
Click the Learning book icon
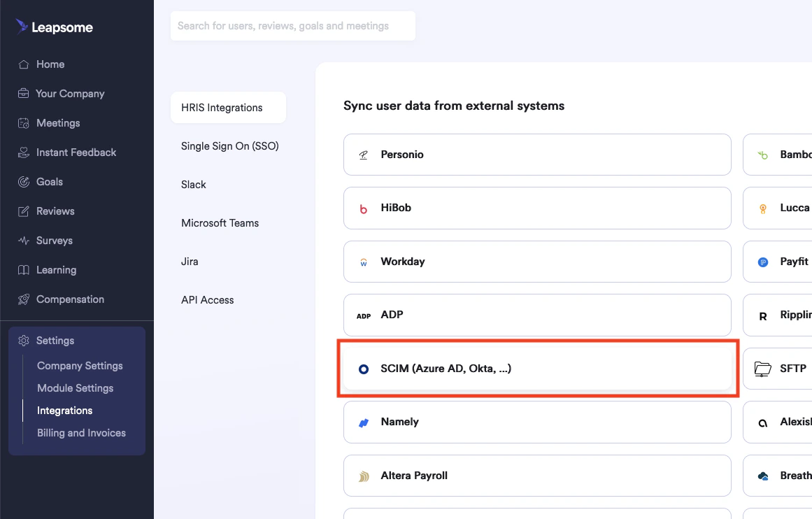click(x=23, y=270)
